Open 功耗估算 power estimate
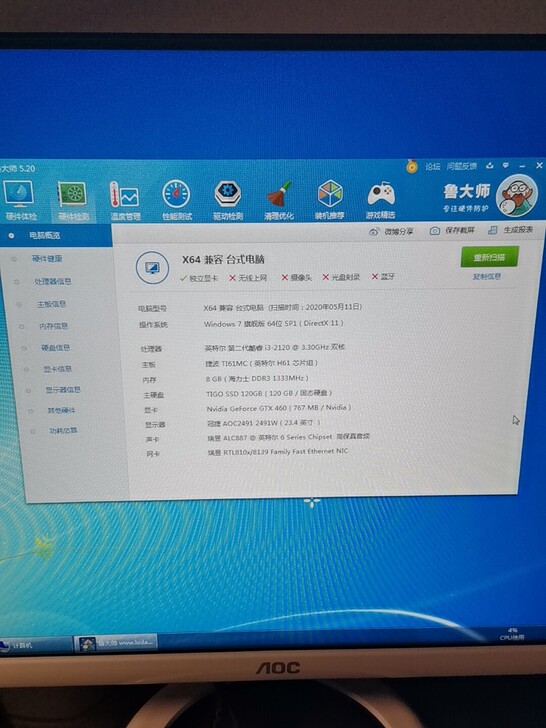 [63, 431]
